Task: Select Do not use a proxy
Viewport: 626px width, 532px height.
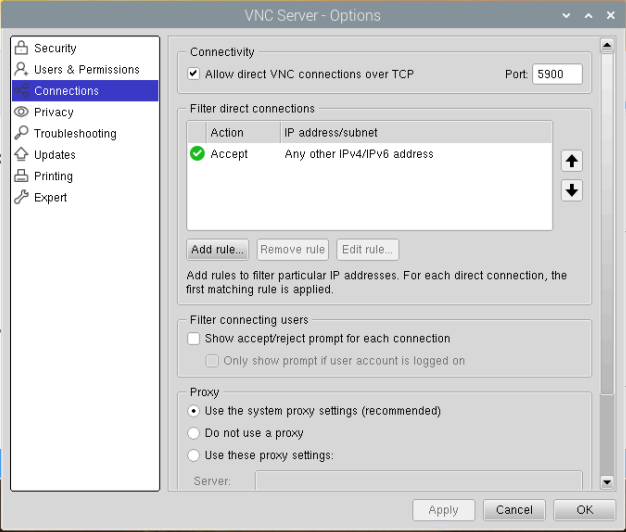Action: [194, 433]
